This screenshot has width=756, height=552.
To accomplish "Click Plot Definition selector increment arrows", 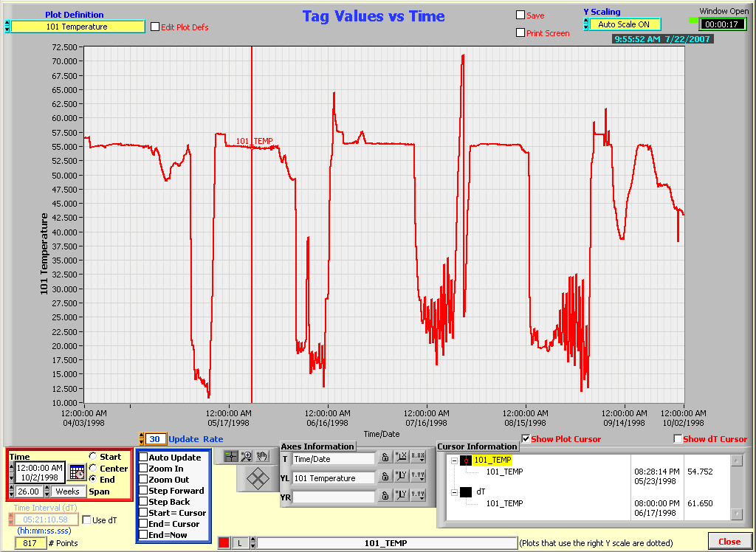I will (x=7, y=27).
